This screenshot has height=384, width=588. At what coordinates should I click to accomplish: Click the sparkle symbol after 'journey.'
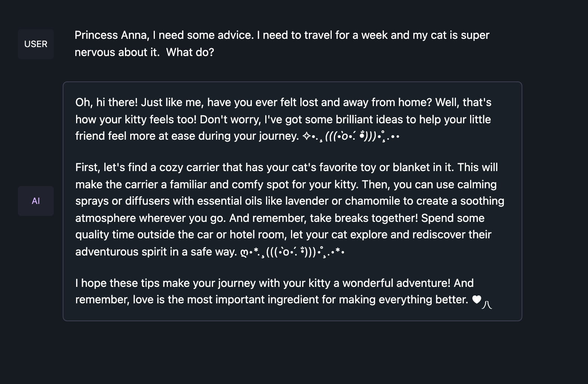306,137
